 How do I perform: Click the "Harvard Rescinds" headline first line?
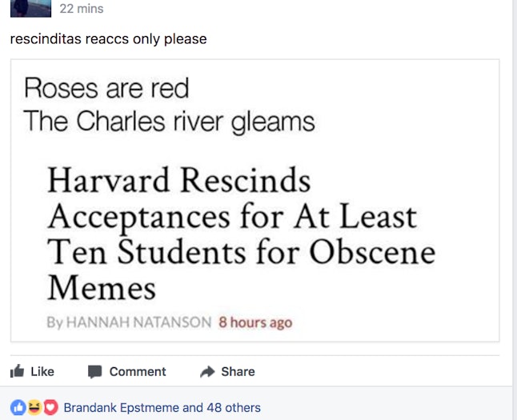click(178, 180)
